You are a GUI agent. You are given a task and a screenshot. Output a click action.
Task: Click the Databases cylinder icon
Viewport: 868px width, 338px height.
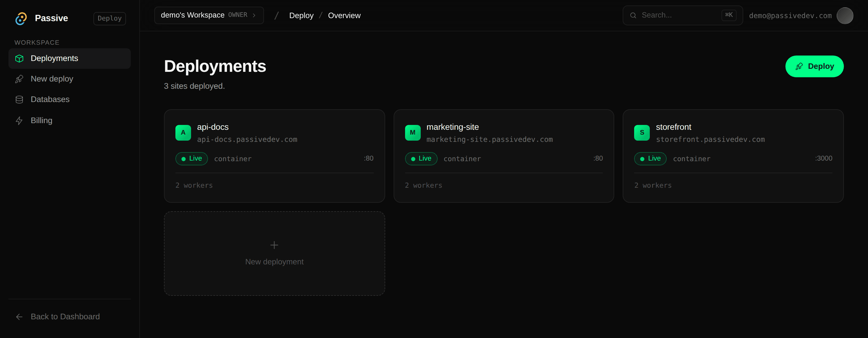(x=19, y=100)
